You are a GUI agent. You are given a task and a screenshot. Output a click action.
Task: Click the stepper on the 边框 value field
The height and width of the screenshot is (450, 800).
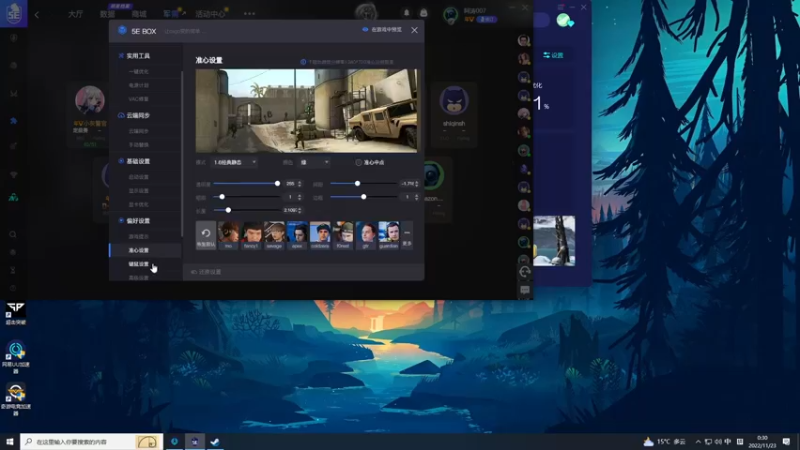[x=417, y=196]
